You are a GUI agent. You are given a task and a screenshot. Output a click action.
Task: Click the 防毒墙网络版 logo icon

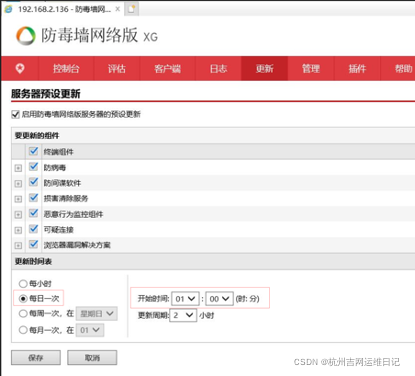pyautogui.click(x=26, y=36)
